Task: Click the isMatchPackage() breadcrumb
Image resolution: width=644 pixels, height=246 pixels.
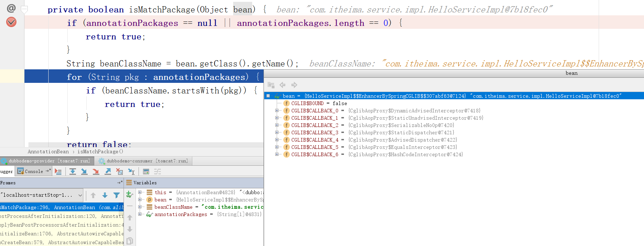Action: [100, 151]
